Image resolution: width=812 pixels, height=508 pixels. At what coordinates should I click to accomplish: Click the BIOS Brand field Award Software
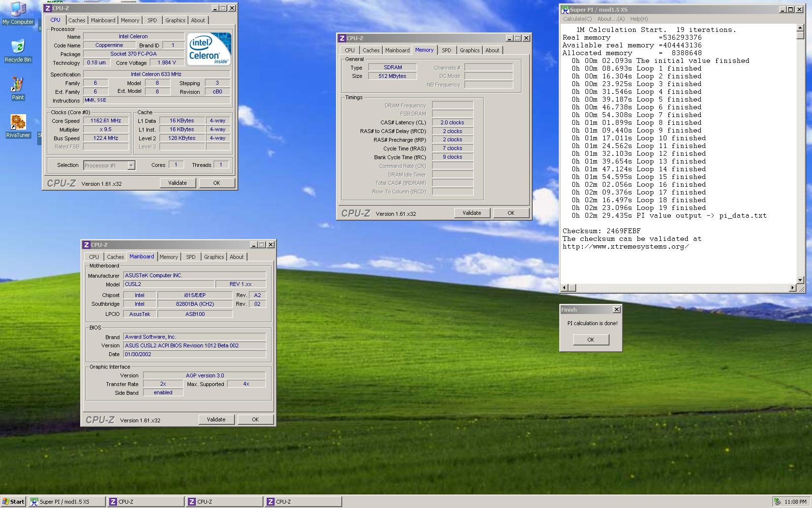(194, 337)
